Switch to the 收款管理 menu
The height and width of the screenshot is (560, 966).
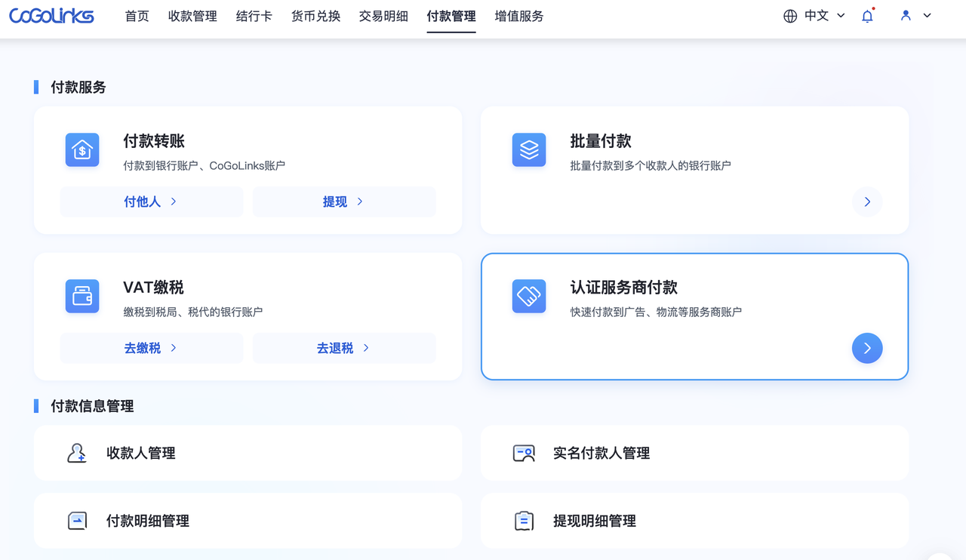(192, 16)
